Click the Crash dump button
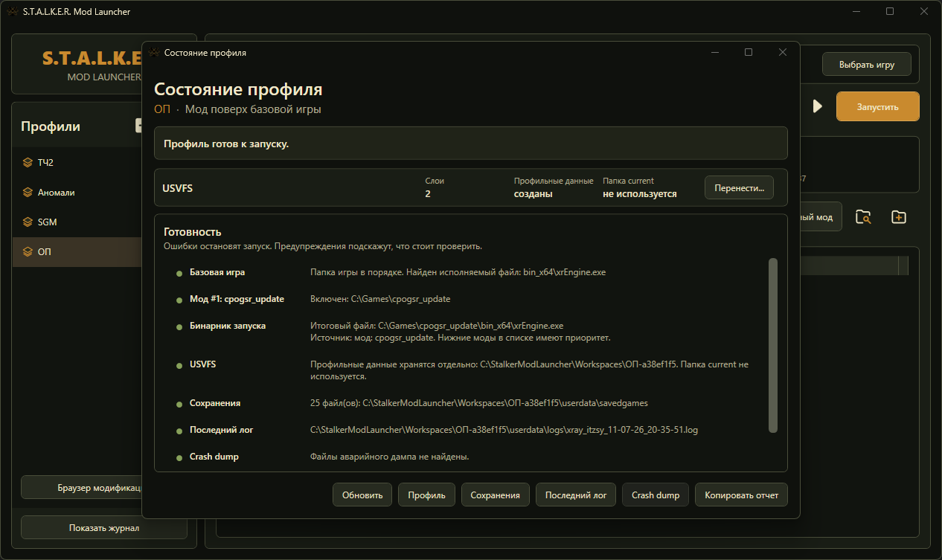 (656, 495)
